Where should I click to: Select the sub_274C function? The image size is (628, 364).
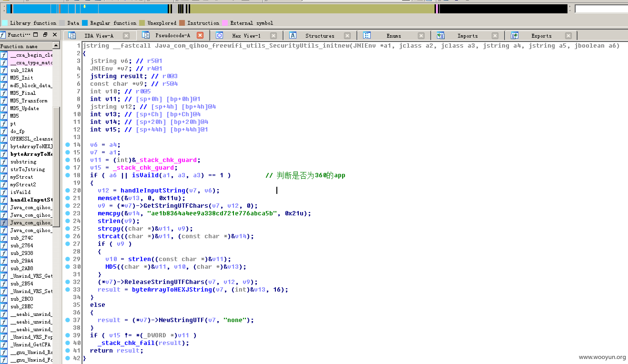(x=22, y=238)
